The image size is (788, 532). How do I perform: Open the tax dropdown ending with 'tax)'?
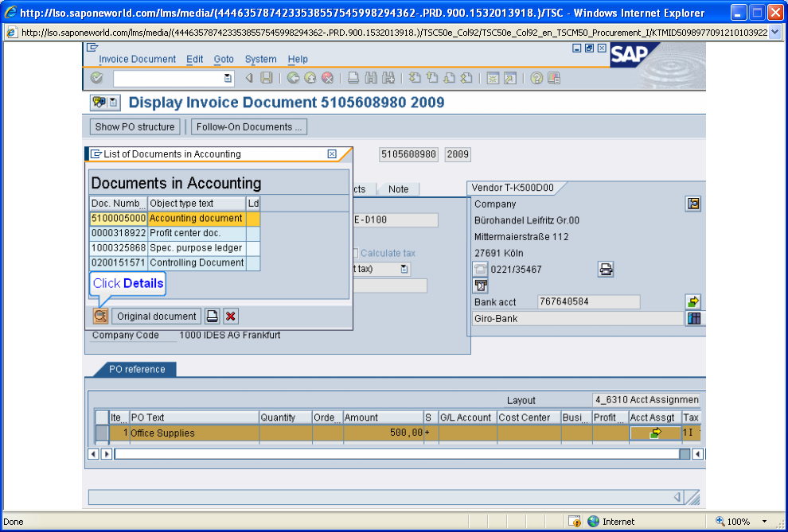(404, 269)
